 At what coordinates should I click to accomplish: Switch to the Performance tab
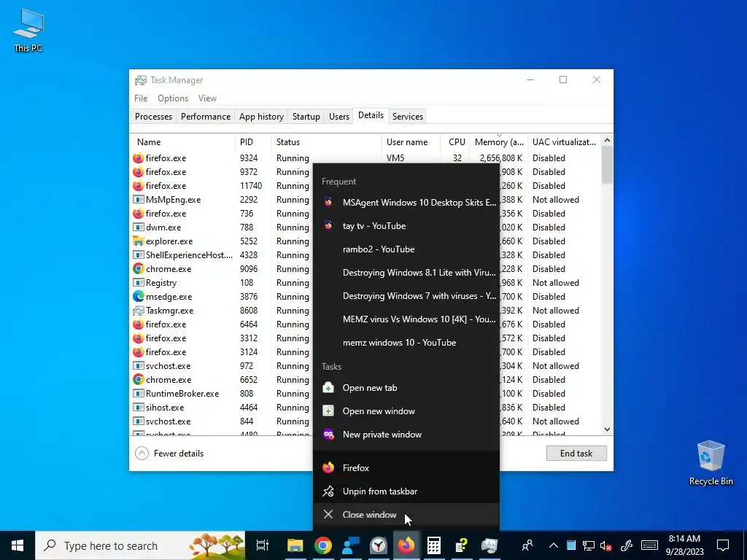point(205,117)
